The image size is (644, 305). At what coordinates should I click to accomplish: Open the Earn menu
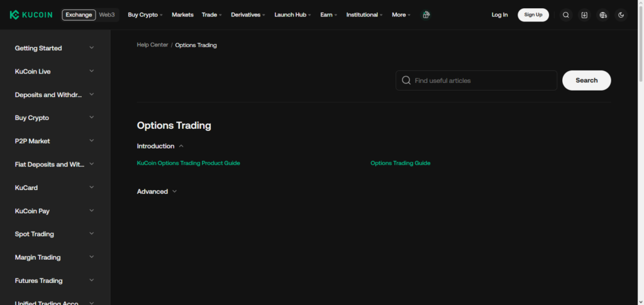pos(328,14)
